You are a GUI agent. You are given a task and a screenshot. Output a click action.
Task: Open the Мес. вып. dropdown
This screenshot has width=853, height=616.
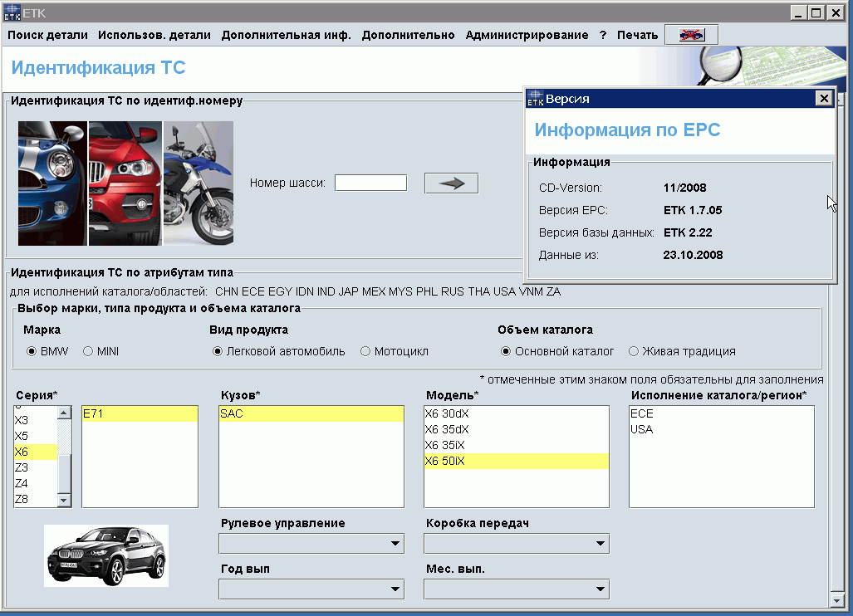[x=517, y=589]
